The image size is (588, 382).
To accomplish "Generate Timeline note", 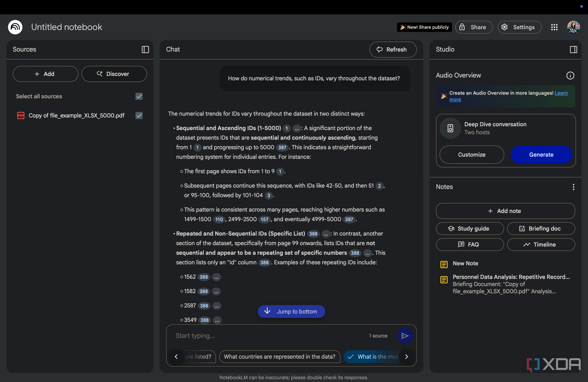I will 541,245.
